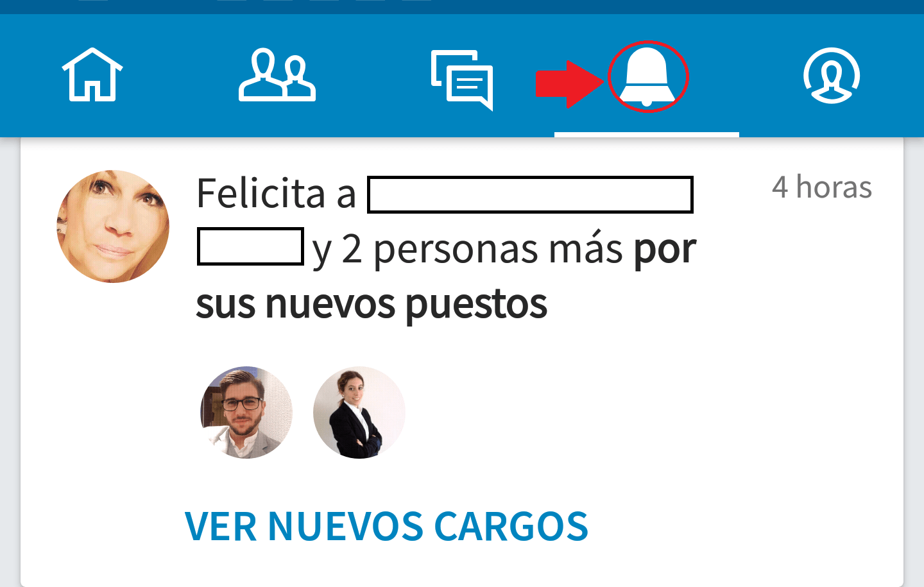Open the My Network people icon
This screenshot has height=587, width=924.
[277, 75]
